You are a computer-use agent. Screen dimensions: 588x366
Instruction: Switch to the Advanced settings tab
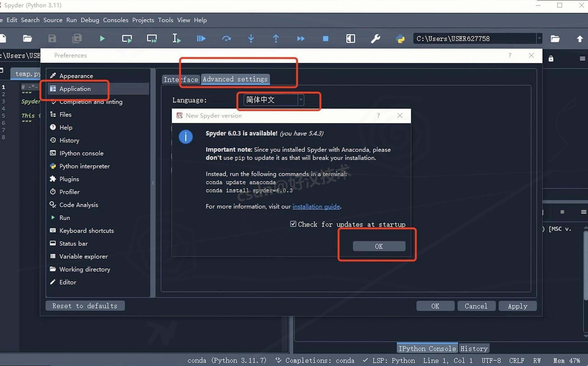[235, 79]
